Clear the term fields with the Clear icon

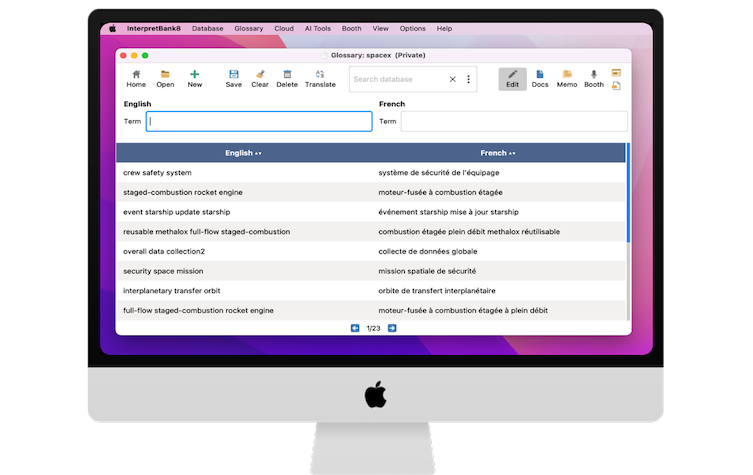coord(260,79)
